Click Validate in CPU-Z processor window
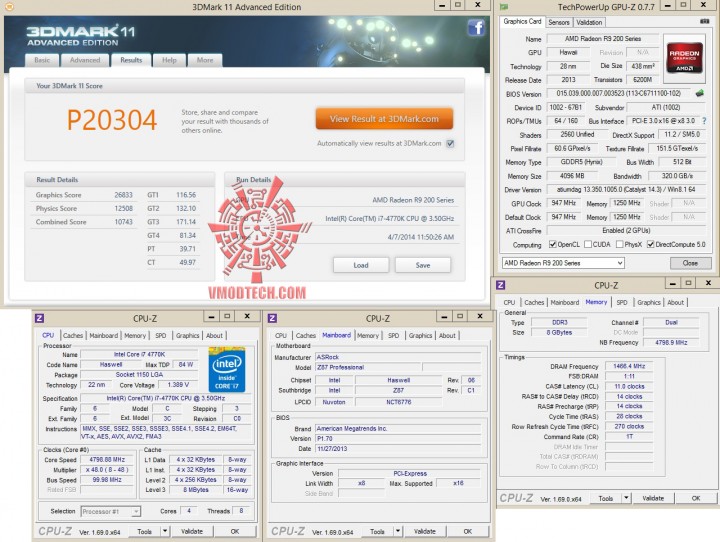Image resolution: width=720 pixels, height=542 pixels. [x=192, y=531]
